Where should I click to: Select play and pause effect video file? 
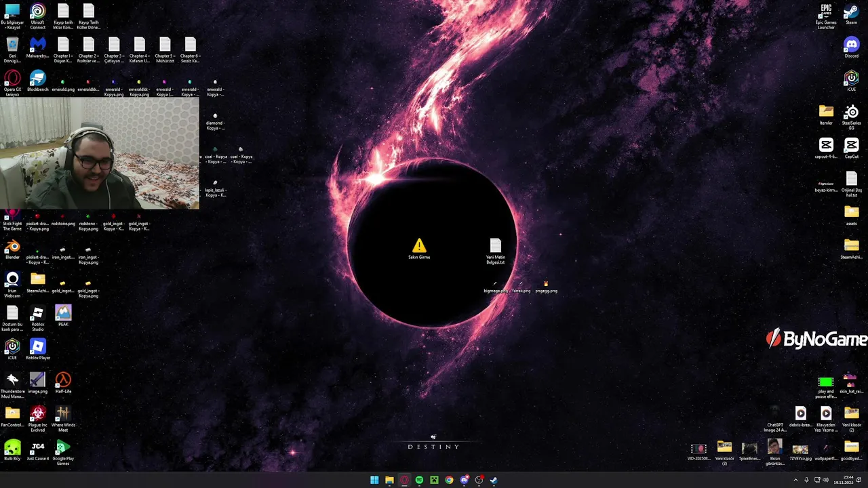coord(826,387)
